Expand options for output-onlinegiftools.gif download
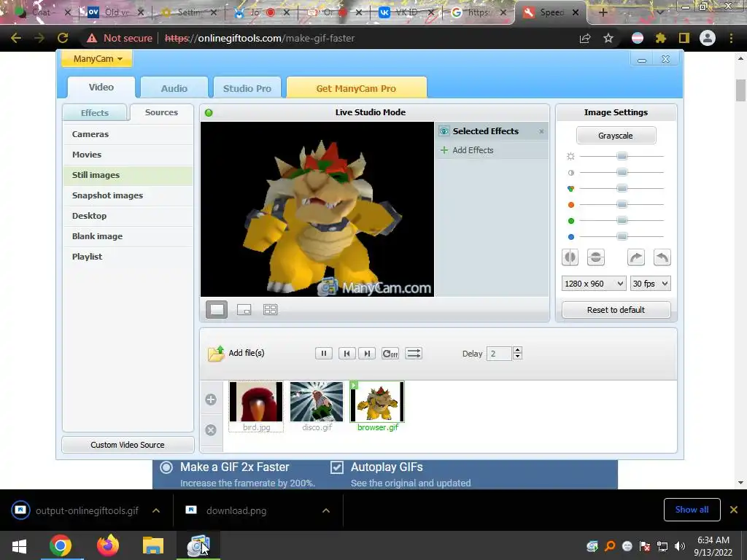The image size is (747, 560). click(x=156, y=510)
